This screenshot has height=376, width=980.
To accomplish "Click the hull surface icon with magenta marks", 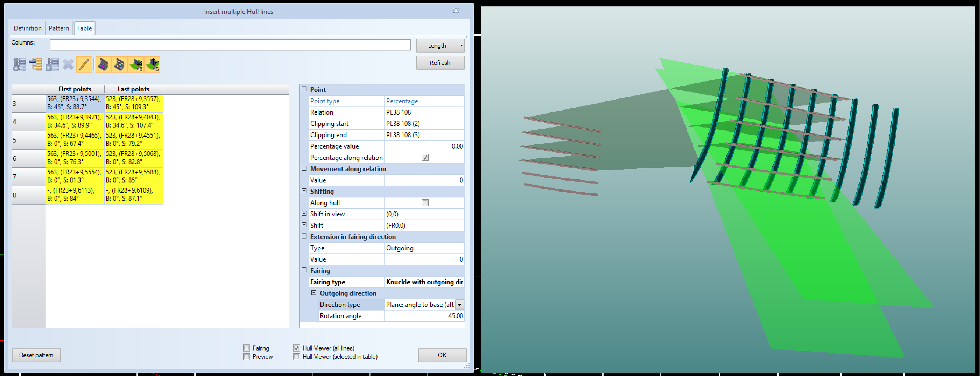I will tap(103, 64).
